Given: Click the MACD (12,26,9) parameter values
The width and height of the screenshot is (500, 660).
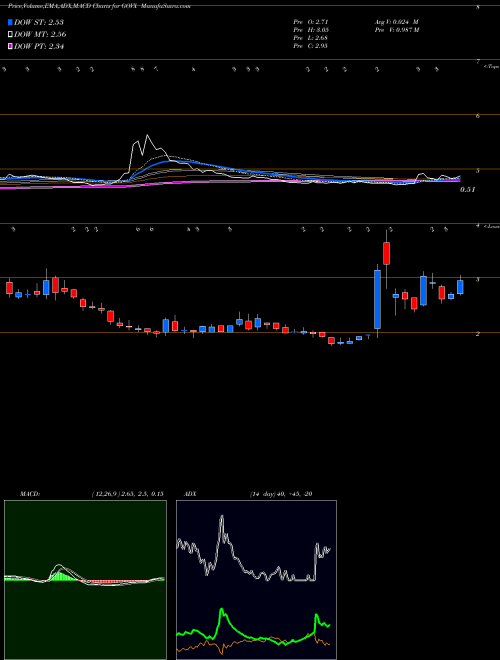Looking at the screenshot, I should pyautogui.click(x=127, y=494).
